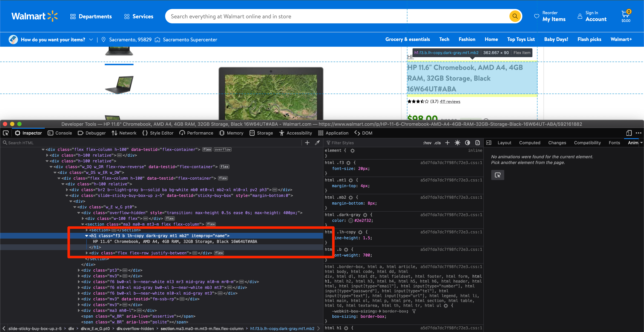Select the element picker tool in DevTools

coord(6,133)
